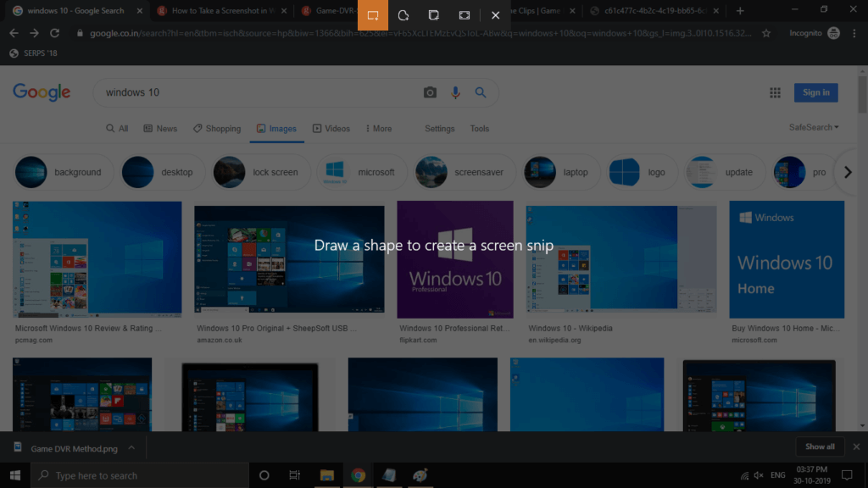Filter by 'screensaver' chip
Screen dimensions: 868x488
coord(465,172)
